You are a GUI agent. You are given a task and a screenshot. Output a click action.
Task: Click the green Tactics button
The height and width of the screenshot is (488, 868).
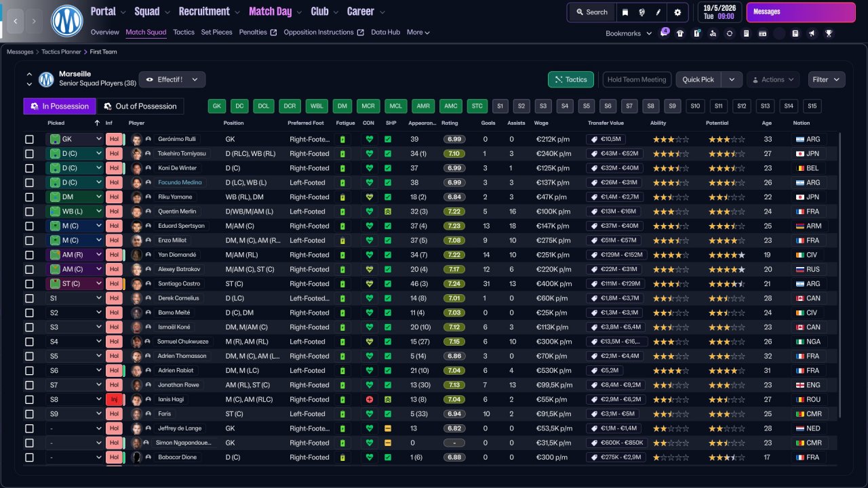tap(571, 79)
